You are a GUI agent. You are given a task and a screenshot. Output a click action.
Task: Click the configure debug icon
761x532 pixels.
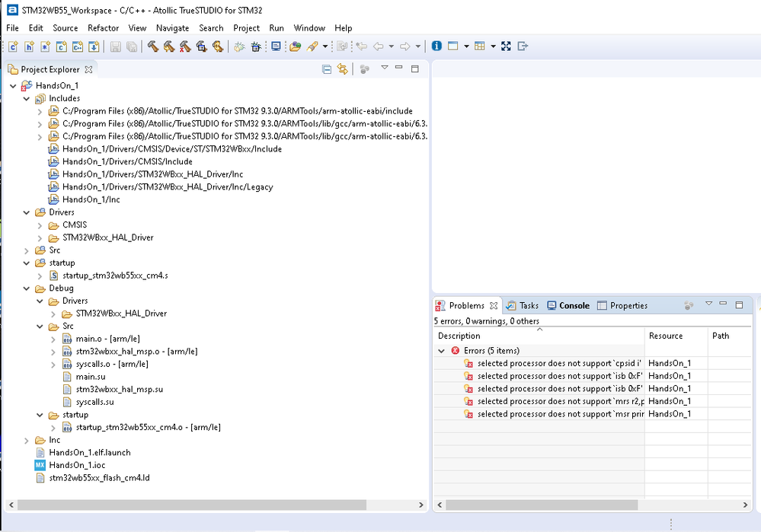click(x=256, y=46)
